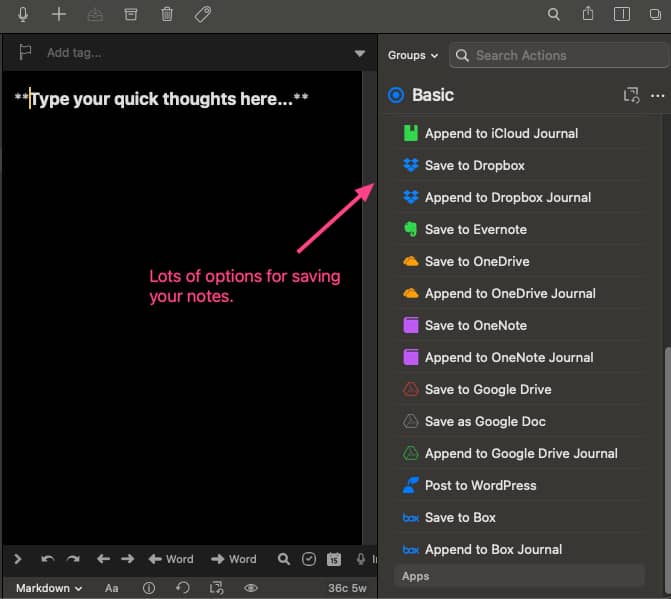Open the ellipsis menu for Basic group
This screenshot has height=599, width=671.
click(x=657, y=96)
